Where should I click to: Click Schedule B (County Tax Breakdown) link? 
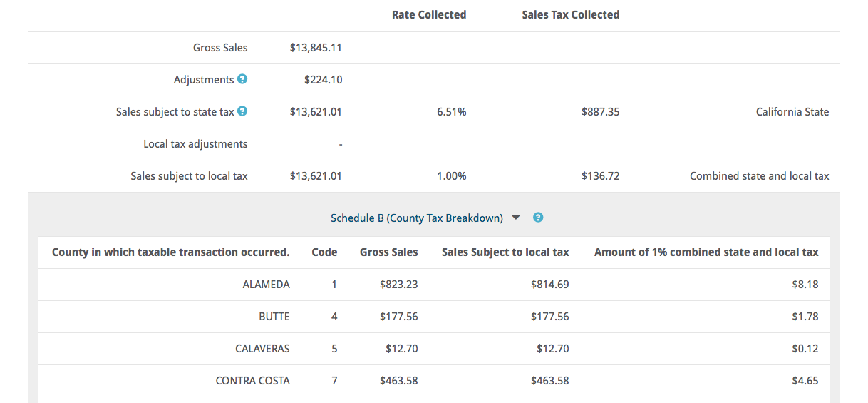pos(417,218)
